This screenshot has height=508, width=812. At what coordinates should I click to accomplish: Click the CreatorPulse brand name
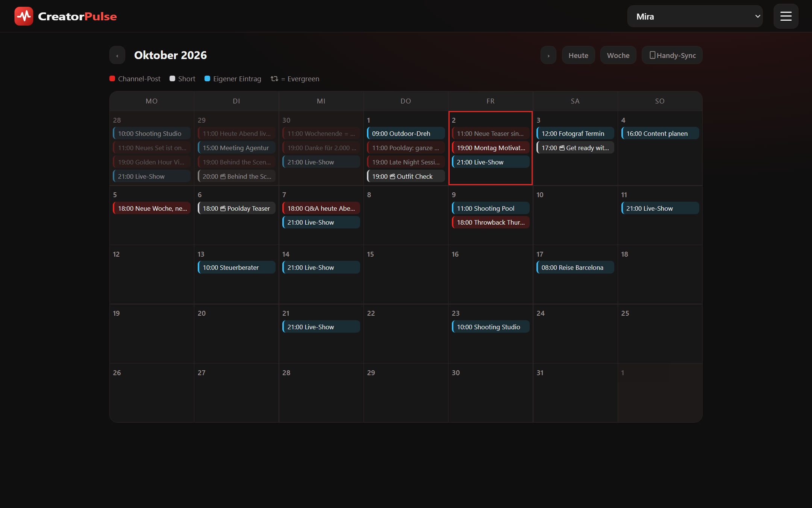coord(77,17)
